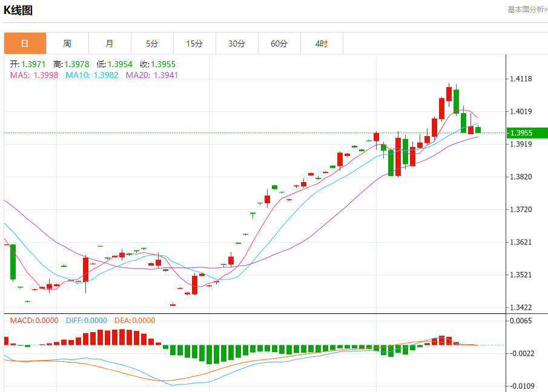Image resolution: width=548 pixels, height=392 pixels.
Task: Click the -0.0022 MACD axis label
Action: pos(521,354)
